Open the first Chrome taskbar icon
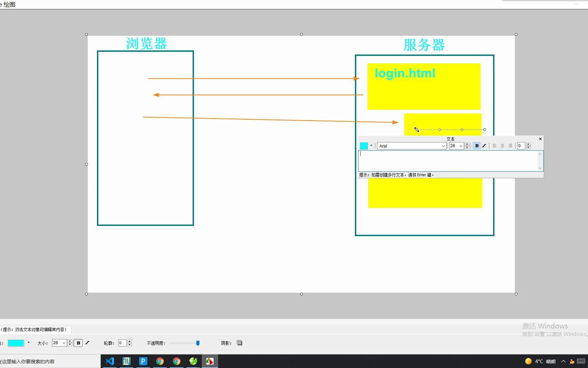 160,361
